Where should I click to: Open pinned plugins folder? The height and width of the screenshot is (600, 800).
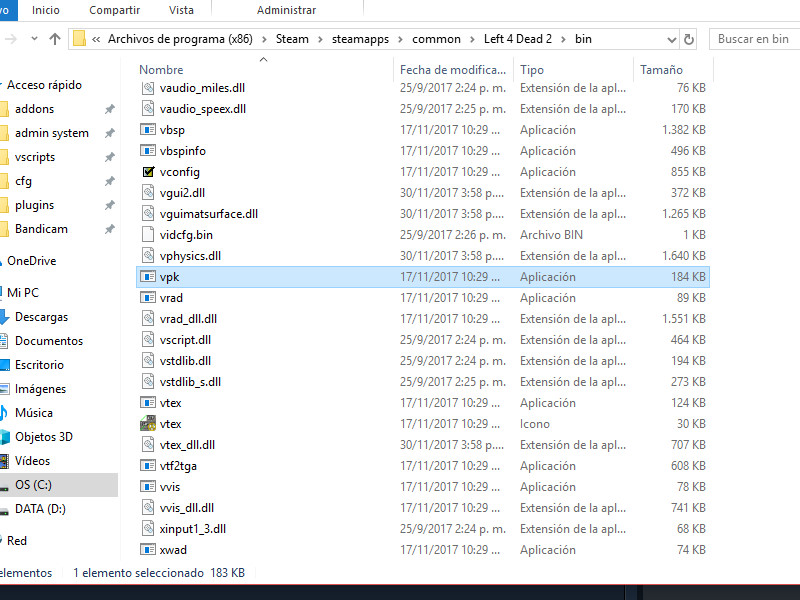(x=34, y=205)
